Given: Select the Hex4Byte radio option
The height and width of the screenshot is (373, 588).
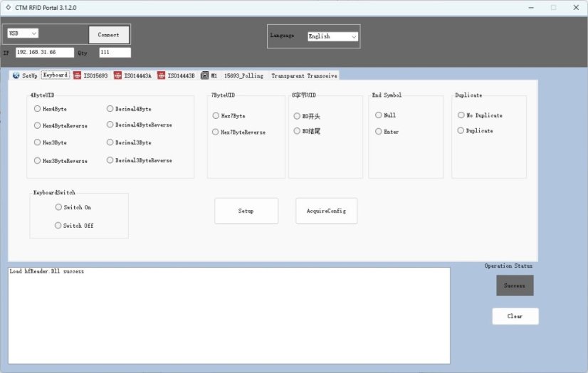Looking at the screenshot, I should (x=37, y=109).
